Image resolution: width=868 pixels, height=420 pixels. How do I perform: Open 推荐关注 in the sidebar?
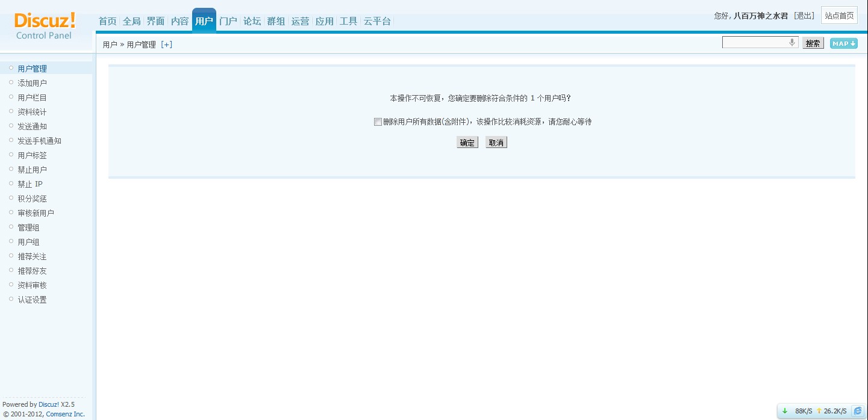click(32, 256)
